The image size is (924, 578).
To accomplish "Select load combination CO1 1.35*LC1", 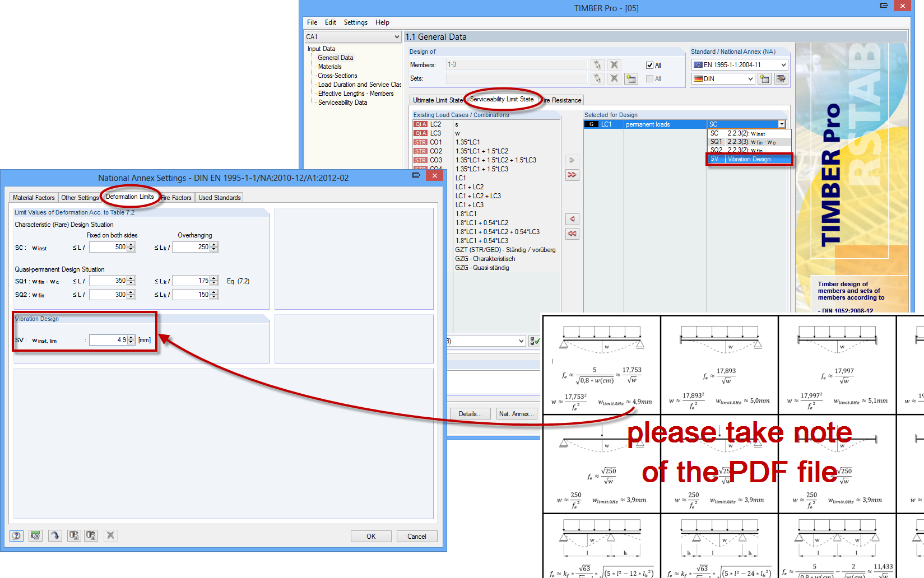I will (x=486, y=142).
